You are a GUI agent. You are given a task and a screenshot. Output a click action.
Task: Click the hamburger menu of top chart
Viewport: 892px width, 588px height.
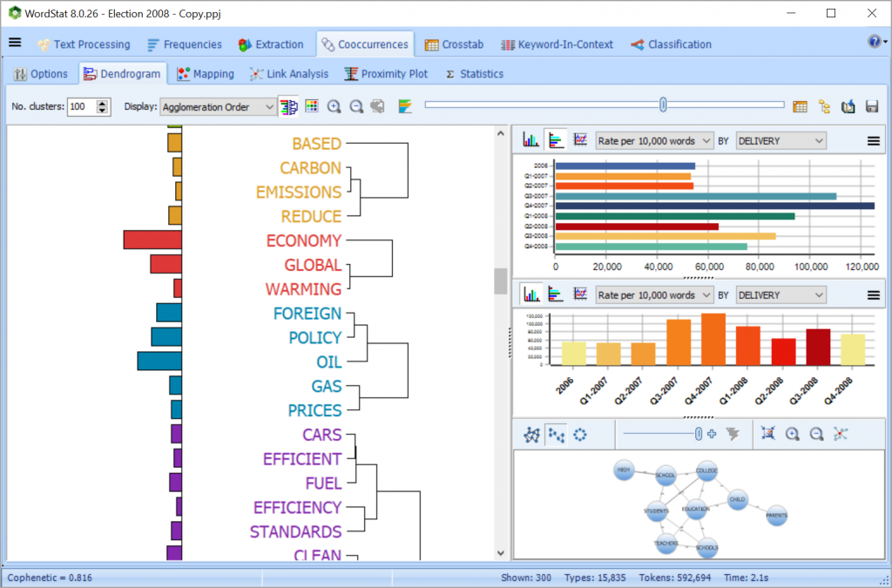pyautogui.click(x=874, y=140)
